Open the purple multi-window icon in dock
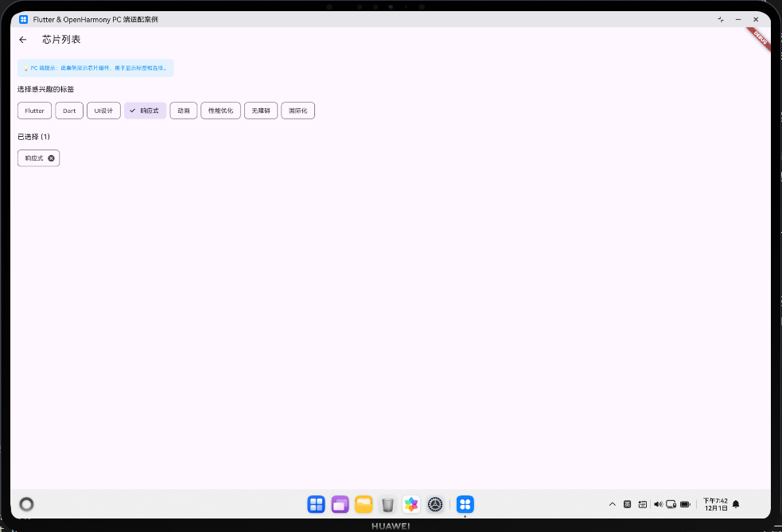The width and height of the screenshot is (782, 532). 340,505
